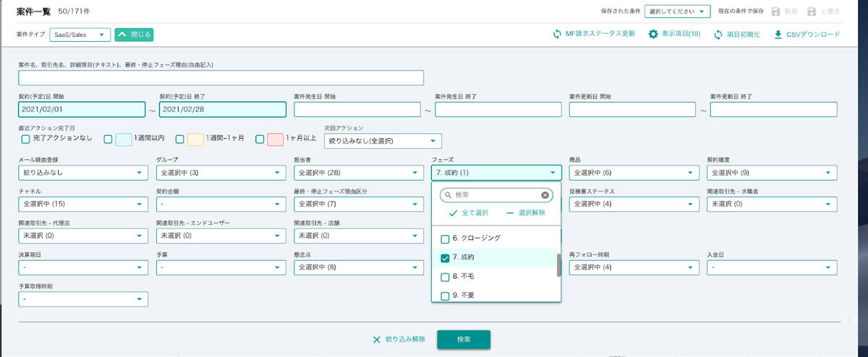Click the 契約(予定)日 開始 date field
The image size is (868, 357).
click(x=82, y=109)
